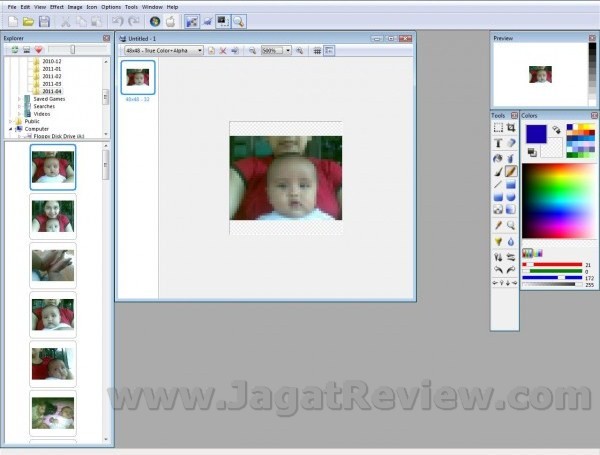Open the Effect menu

[56, 7]
